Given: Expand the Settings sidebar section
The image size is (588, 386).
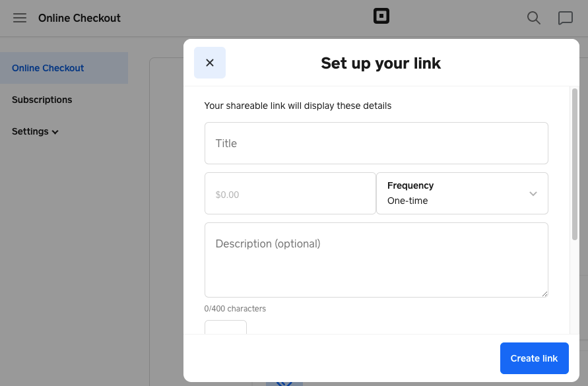Looking at the screenshot, I should 36,131.
